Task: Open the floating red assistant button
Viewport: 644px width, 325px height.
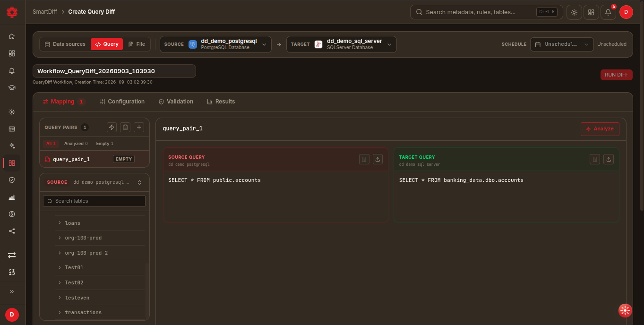Action: click(625, 310)
